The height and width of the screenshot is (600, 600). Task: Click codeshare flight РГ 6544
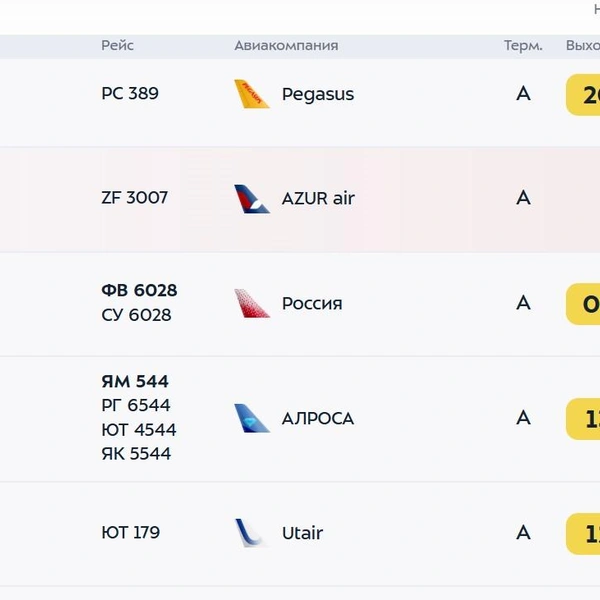click(136, 405)
